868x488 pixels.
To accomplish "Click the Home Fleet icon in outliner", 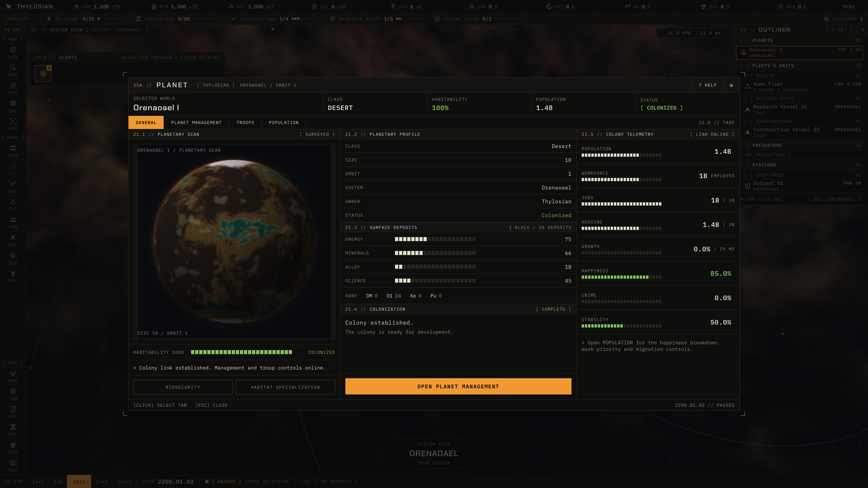I will [x=747, y=87].
